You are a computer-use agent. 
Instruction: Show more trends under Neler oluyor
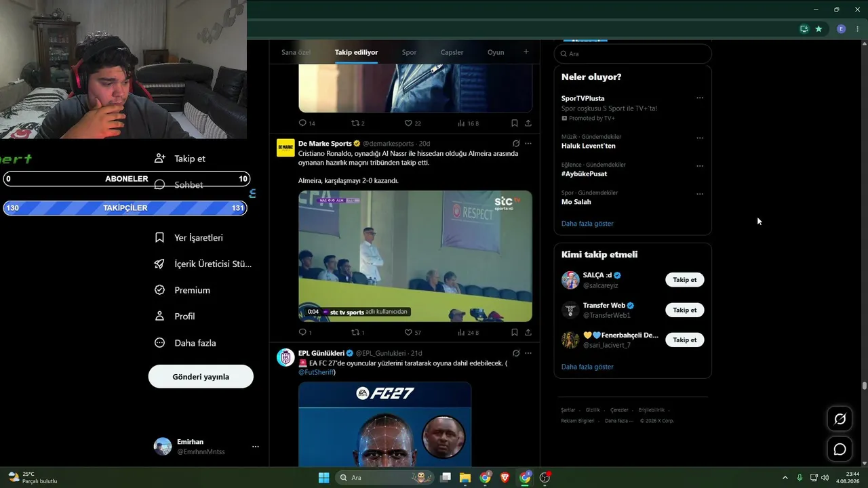pyautogui.click(x=587, y=224)
